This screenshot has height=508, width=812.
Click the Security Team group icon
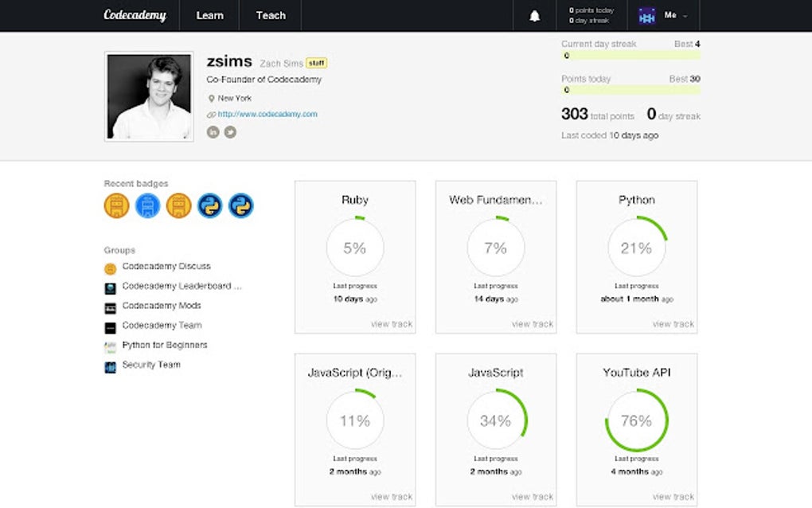click(109, 365)
